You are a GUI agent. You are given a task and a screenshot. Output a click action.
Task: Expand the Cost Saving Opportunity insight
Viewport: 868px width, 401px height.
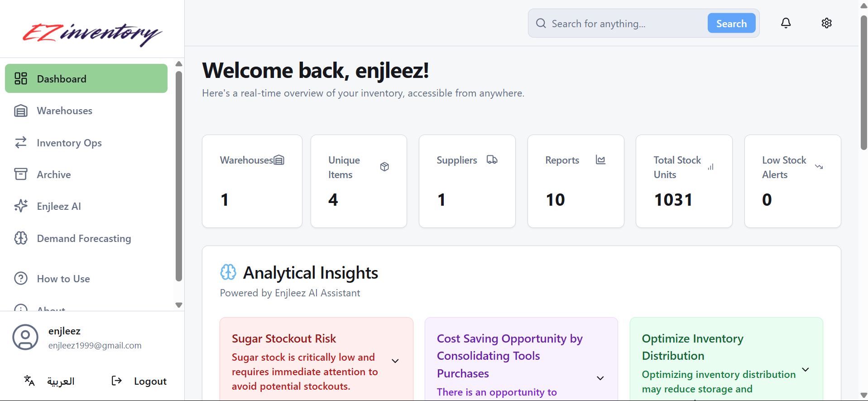pyautogui.click(x=600, y=378)
